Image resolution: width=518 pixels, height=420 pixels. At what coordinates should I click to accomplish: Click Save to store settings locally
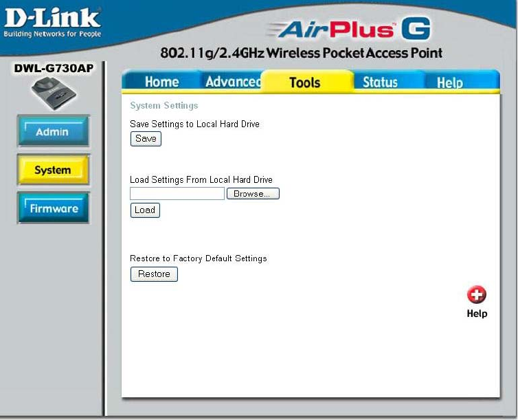[146, 138]
